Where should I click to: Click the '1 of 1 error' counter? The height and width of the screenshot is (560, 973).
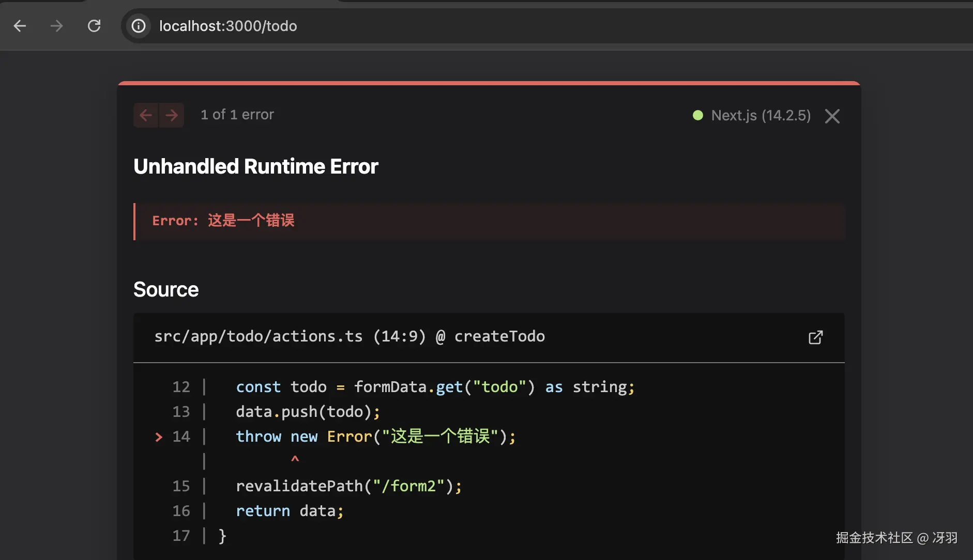click(237, 115)
